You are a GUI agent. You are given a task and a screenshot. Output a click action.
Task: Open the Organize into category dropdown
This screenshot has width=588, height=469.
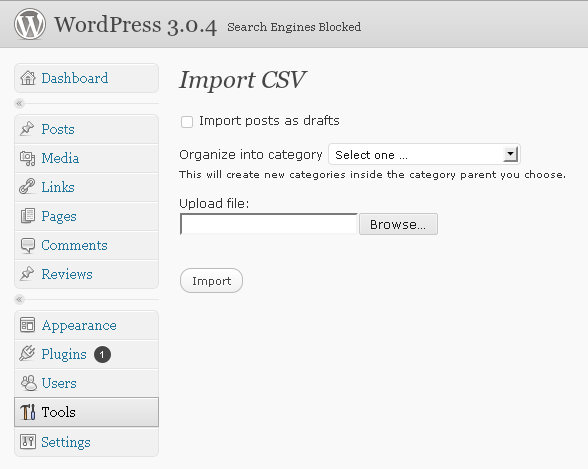point(424,154)
